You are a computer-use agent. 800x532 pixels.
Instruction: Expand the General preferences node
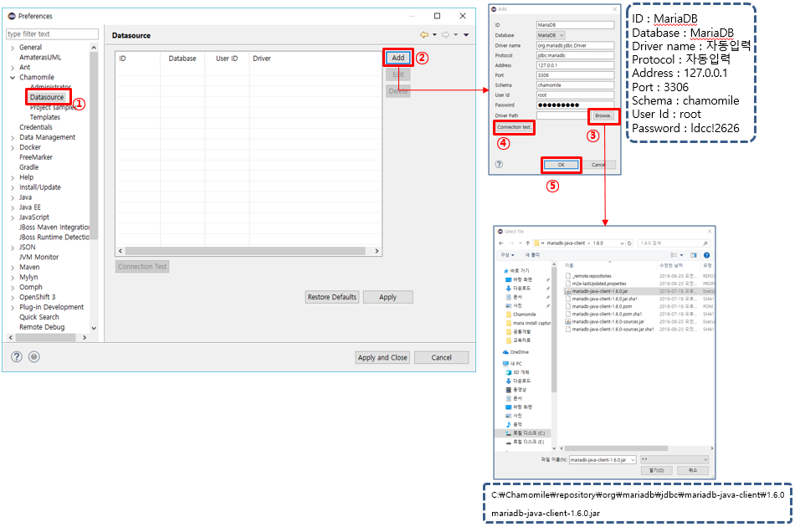(13, 48)
